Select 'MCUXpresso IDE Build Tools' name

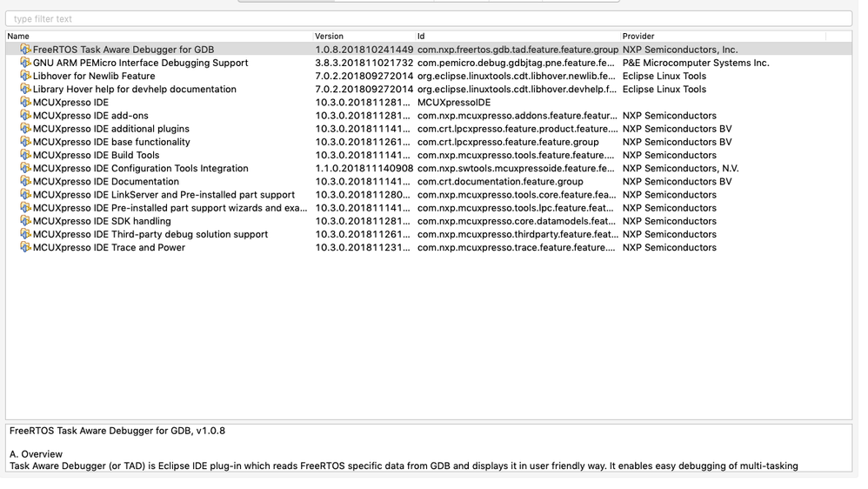point(97,156)
